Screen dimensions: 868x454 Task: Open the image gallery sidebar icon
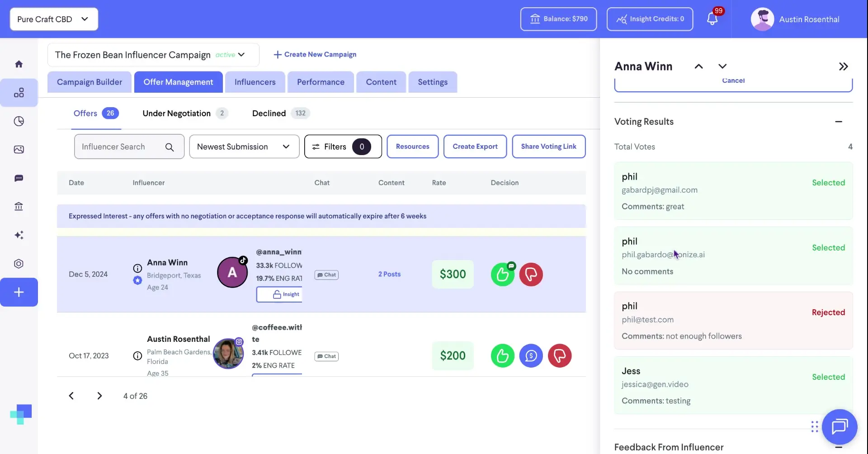pos(19,149)
